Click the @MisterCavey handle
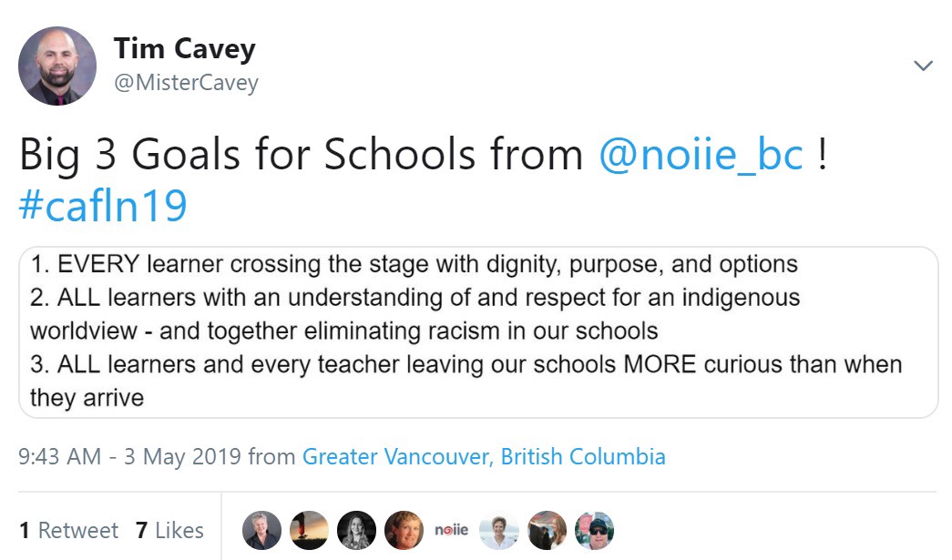This screenshot has height=560, width=952. (186, 83)
